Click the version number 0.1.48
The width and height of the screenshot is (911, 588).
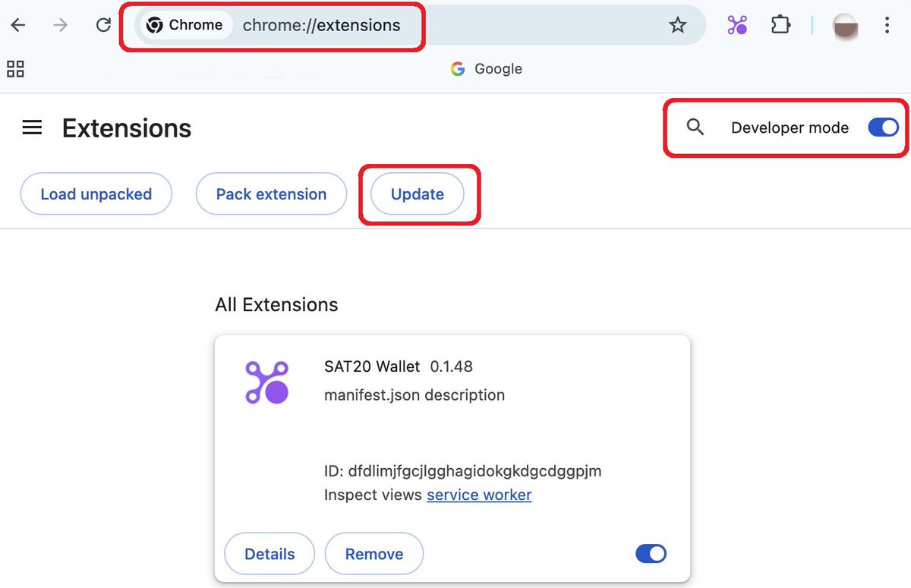452,366
